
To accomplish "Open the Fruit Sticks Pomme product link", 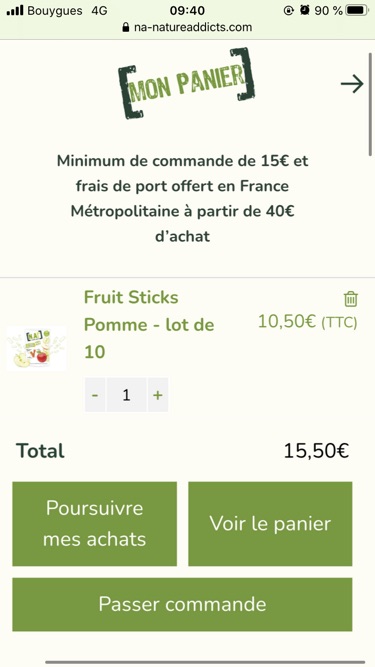I will point(149,325).
